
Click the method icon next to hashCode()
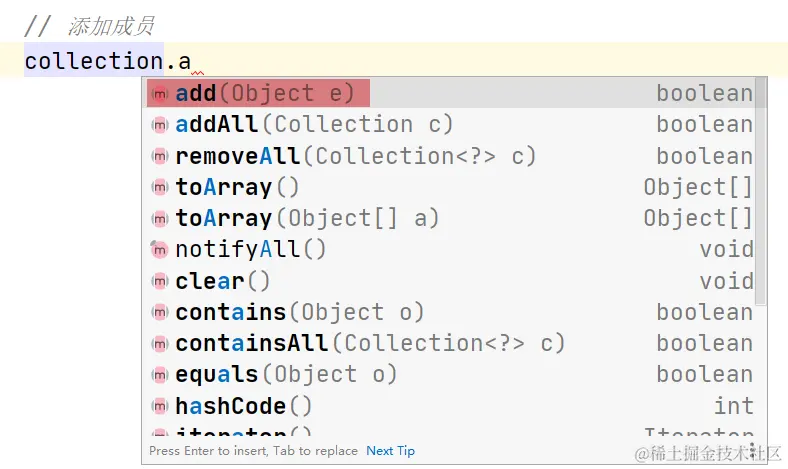coord(159,406)
